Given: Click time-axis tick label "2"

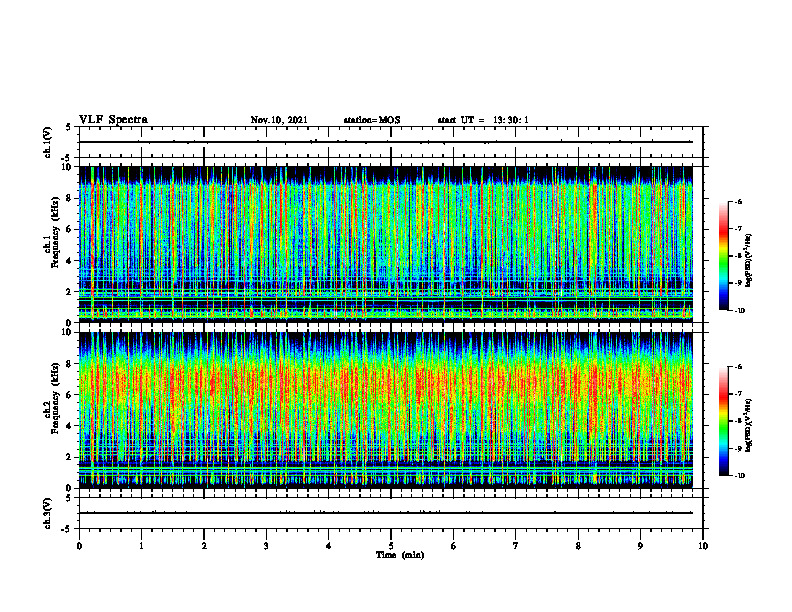Looking at the screenshot, I should pos(204,546).
